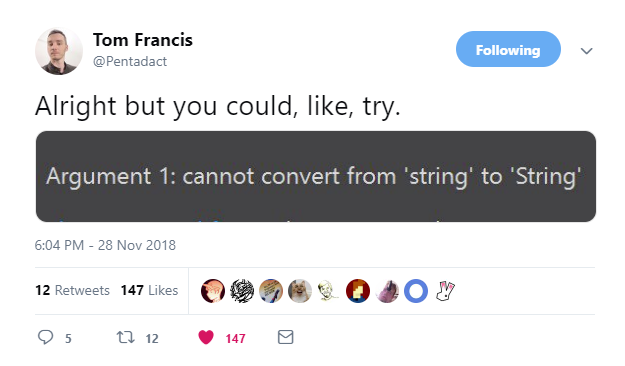Open the embedded error message image
The width and height of the screenshot is (625, 366).
tap(316, 176)
